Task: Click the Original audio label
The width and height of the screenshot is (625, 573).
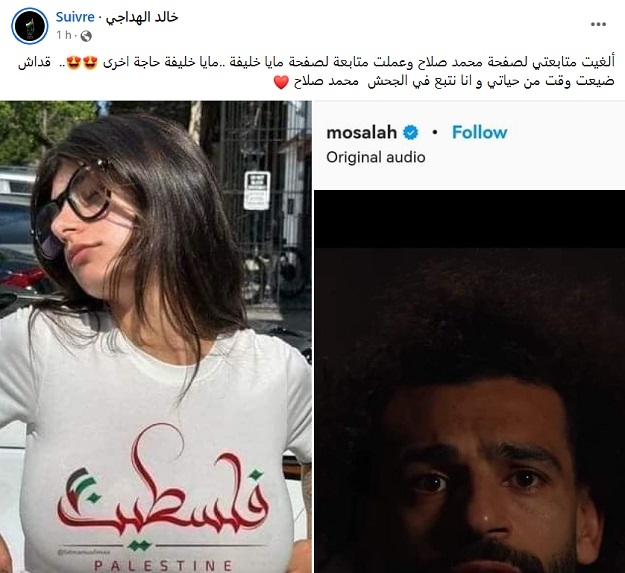Action: (x=375, y=157)
